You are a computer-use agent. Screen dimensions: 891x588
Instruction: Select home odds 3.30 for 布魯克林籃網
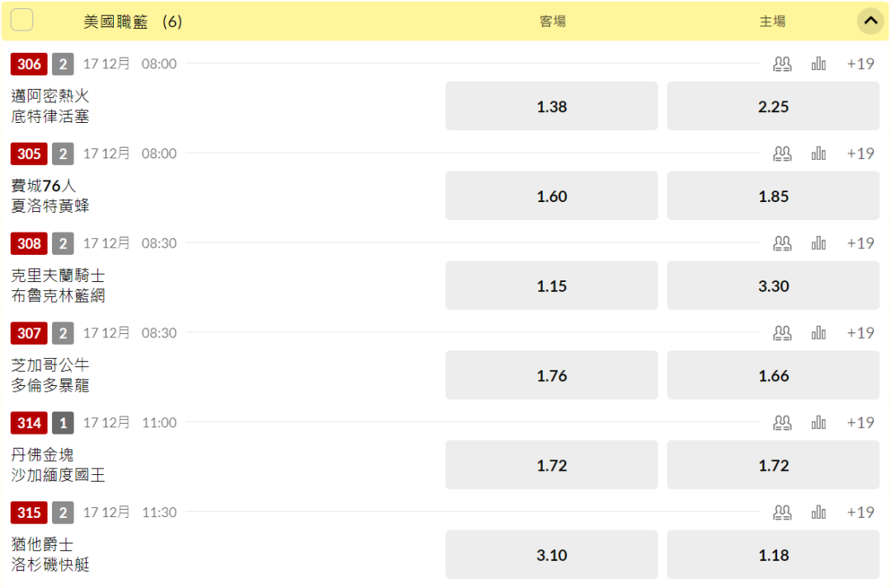coord(773,286)
